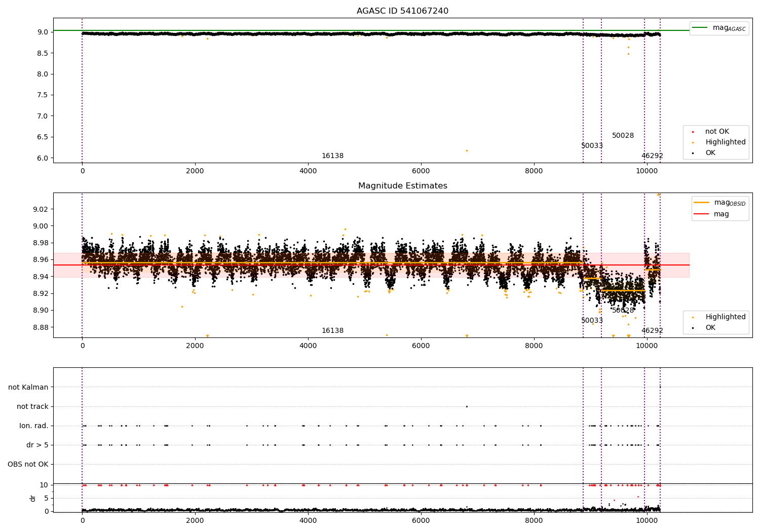Click the 'Ion. rad.' row label
760x532 pixels.
[34, 426]
